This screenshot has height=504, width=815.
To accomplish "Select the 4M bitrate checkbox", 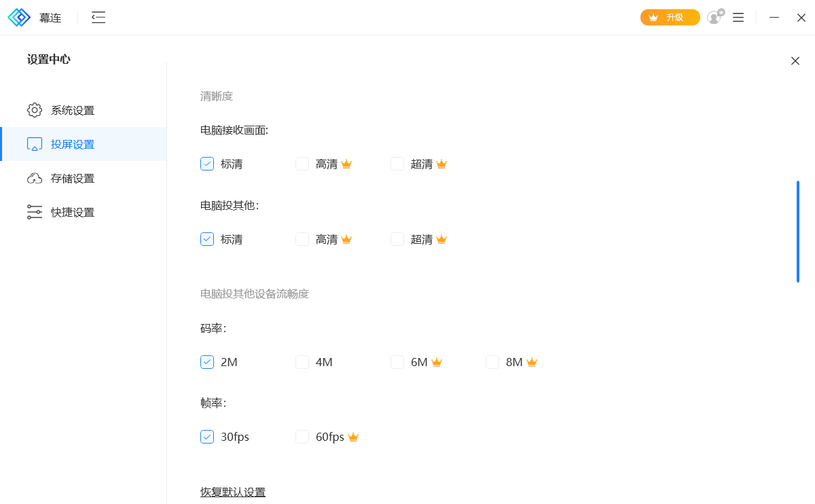I will click(x=302, y=362).
